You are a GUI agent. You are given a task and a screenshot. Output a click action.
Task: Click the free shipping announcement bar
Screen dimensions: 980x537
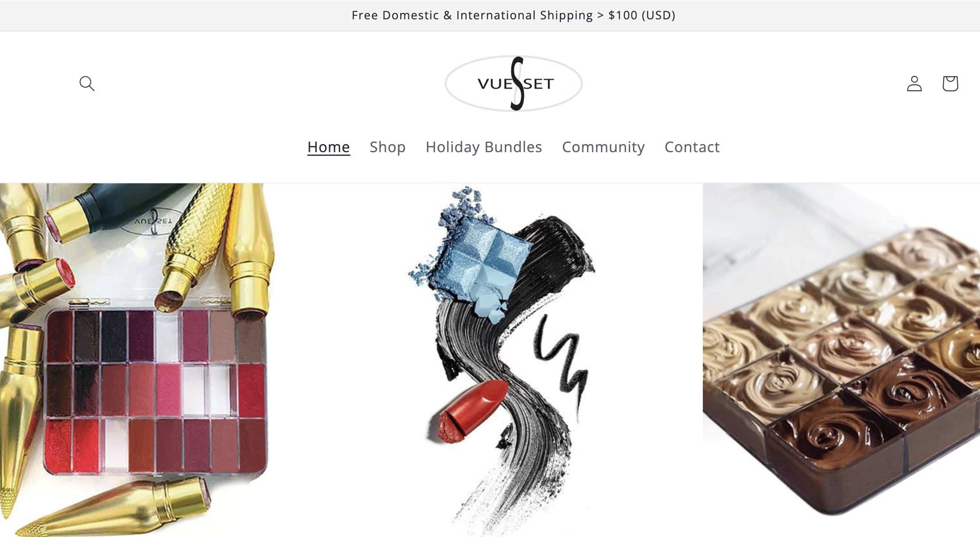pos(490,15)
